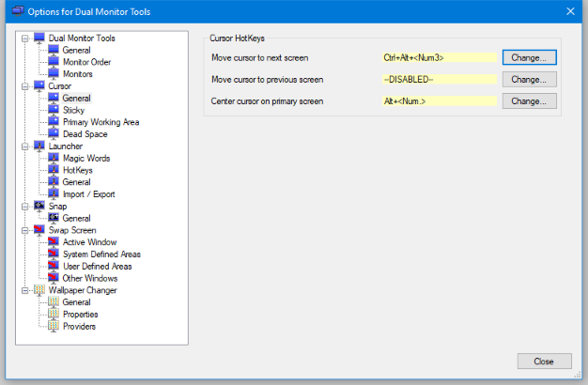Open User Defined Areas page
The height and width of the screenshot is (385, 588).
[97, 266]
